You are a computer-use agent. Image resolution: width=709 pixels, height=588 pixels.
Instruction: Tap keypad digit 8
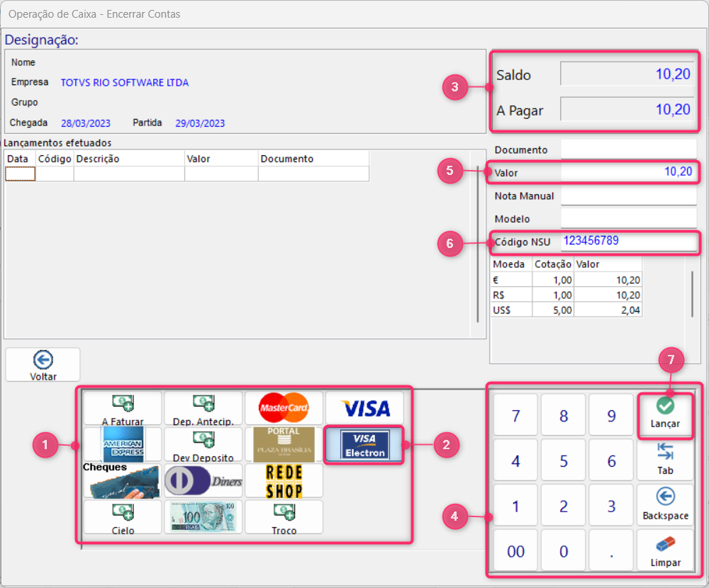[x=564, y=415]
